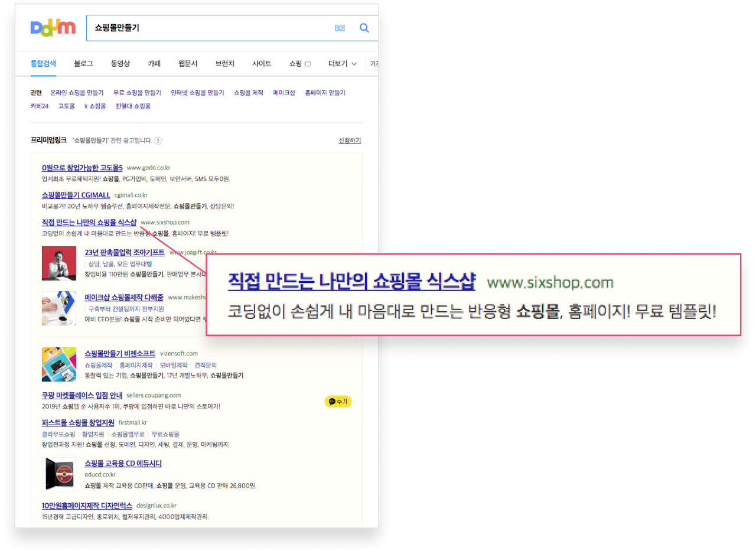Open ad link 쇼핑몰만들기 CGIMALL

coord(76,195)
